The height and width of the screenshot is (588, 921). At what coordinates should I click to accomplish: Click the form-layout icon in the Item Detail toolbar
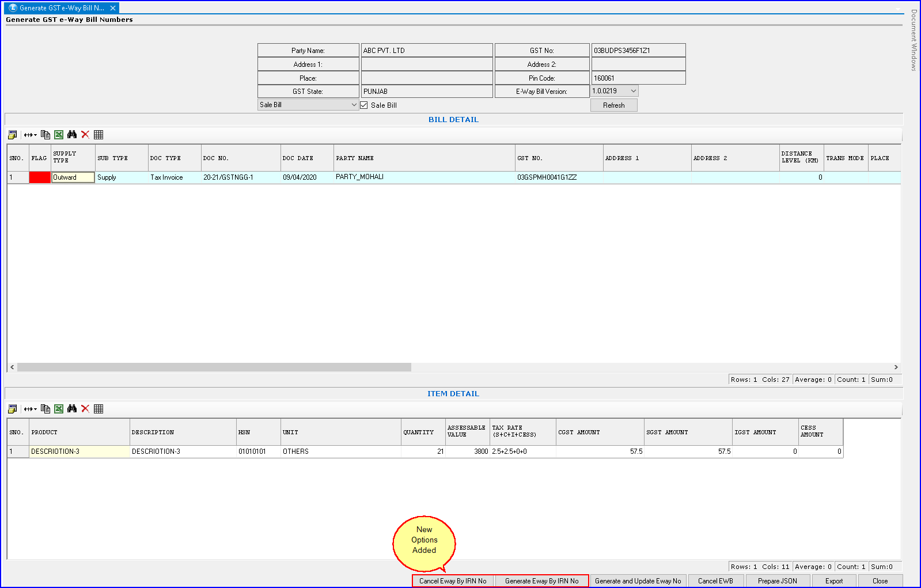[x=12, y=409]
